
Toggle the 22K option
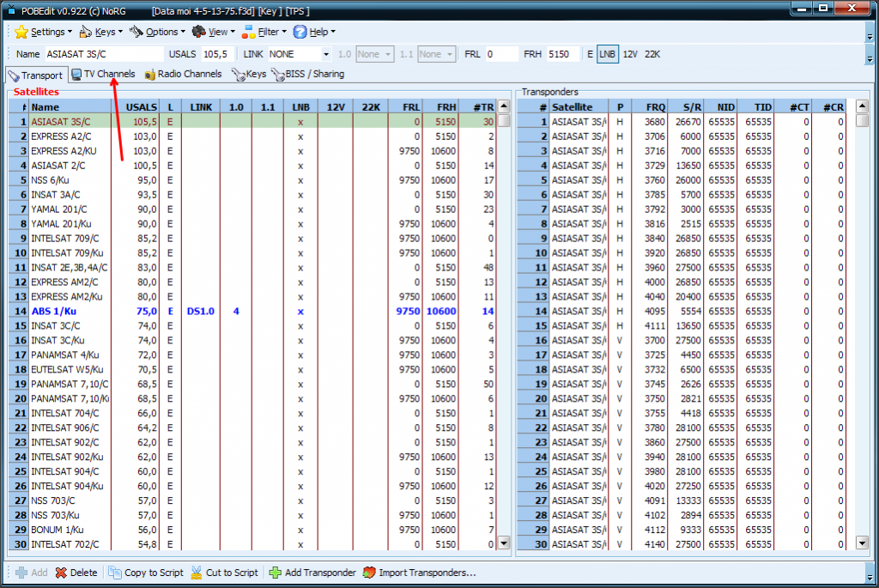(652, 54)
